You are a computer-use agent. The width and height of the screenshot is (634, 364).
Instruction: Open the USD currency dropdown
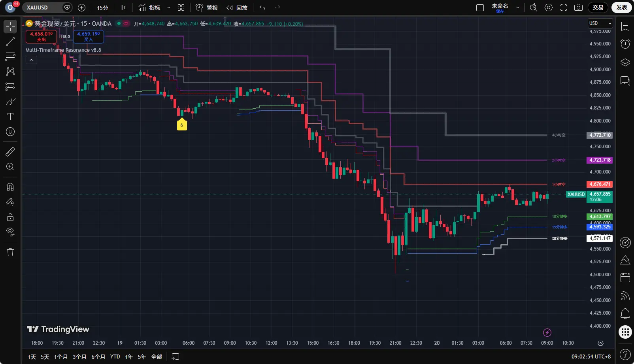coord(600,23)
